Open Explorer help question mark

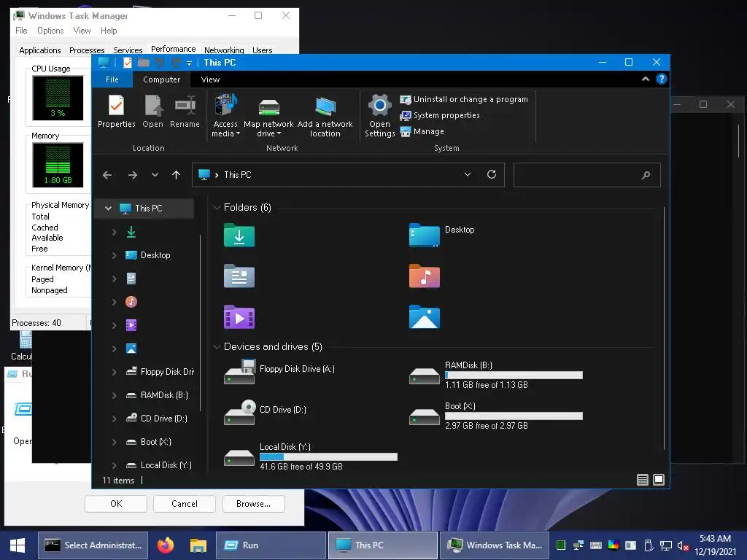661,79
